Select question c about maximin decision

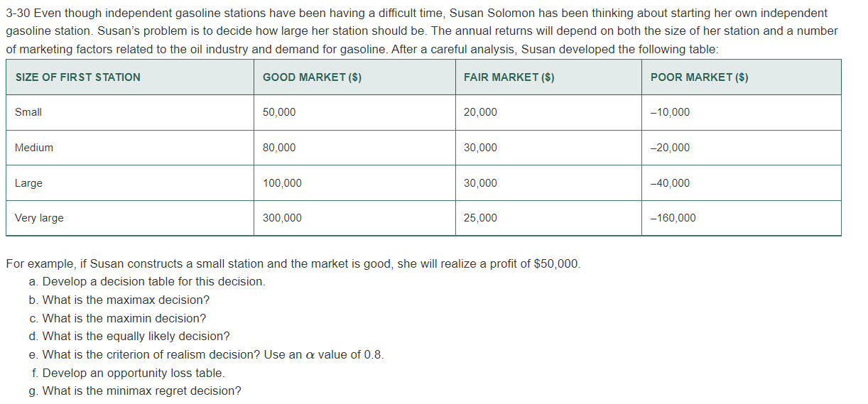pos(119,318)
